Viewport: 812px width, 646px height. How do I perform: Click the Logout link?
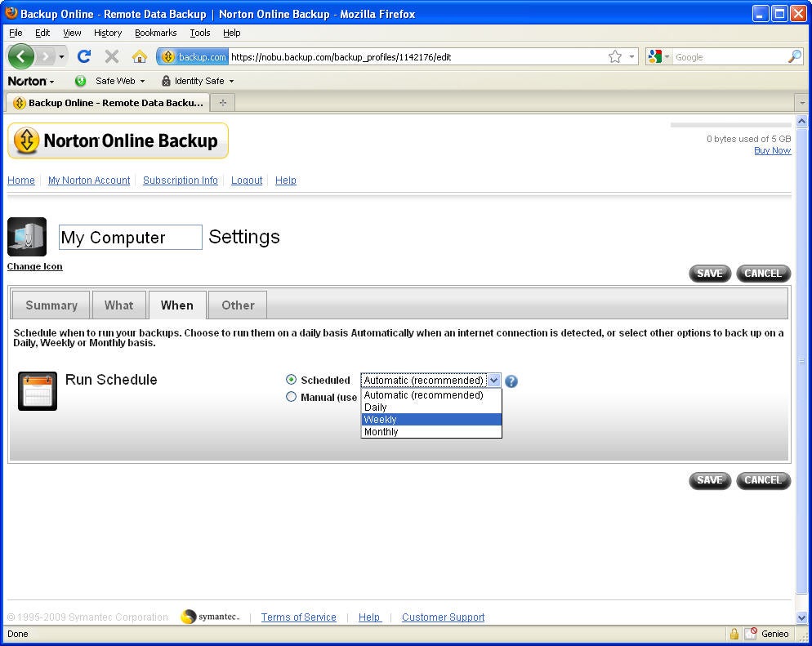tap(247, 180)
